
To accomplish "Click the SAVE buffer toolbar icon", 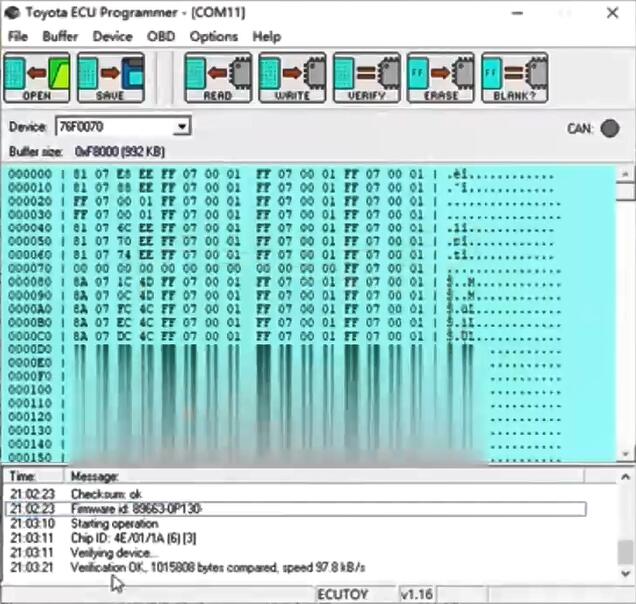I will coord(111,77).
